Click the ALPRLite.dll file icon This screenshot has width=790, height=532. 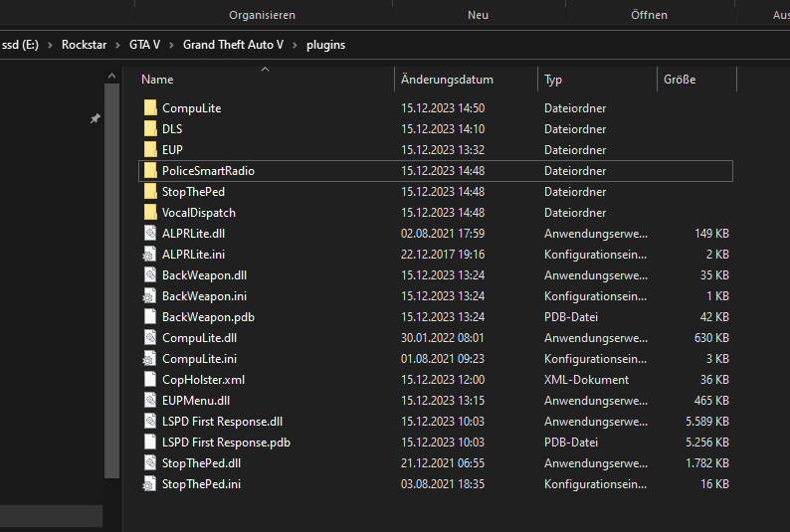coord(150,233)
